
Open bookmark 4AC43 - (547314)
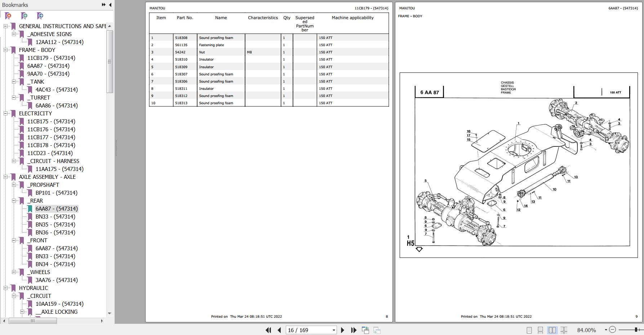point(57,89)
